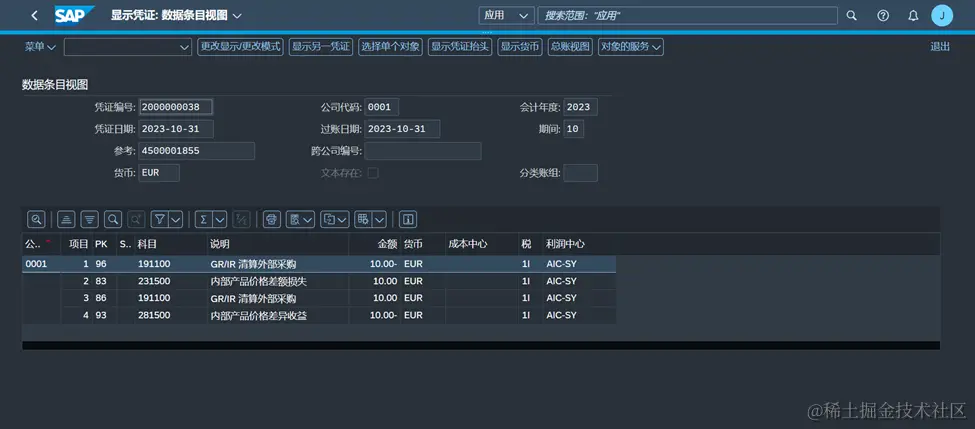Click 利润中心 column header

579,244
